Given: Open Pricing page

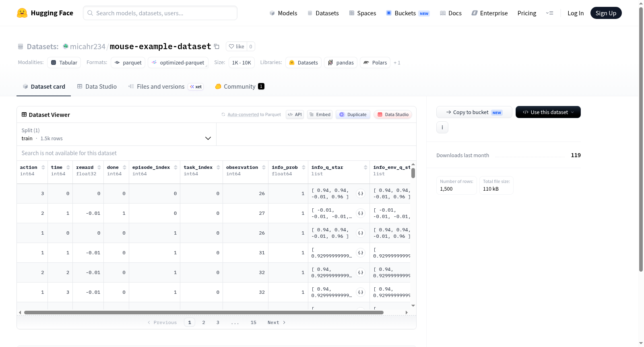Looking at the screenshot, I should point(527,13).
